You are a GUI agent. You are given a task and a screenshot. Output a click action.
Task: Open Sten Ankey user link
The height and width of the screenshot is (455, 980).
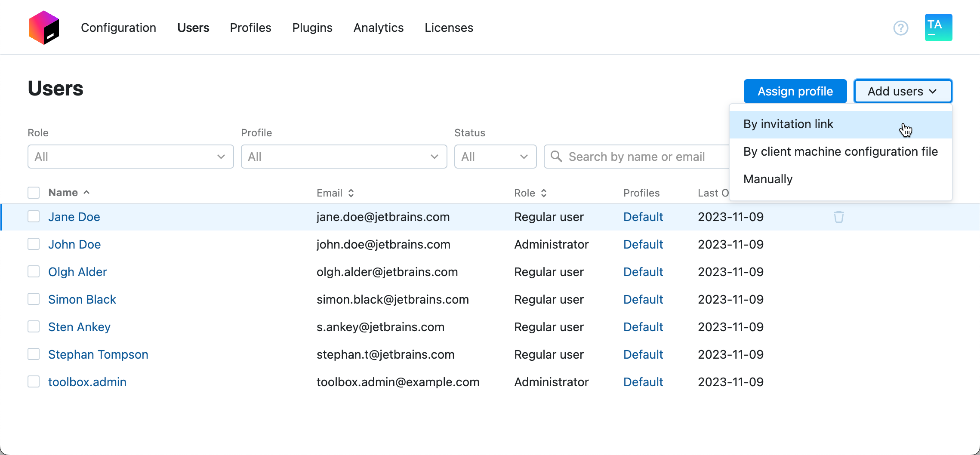79,327
